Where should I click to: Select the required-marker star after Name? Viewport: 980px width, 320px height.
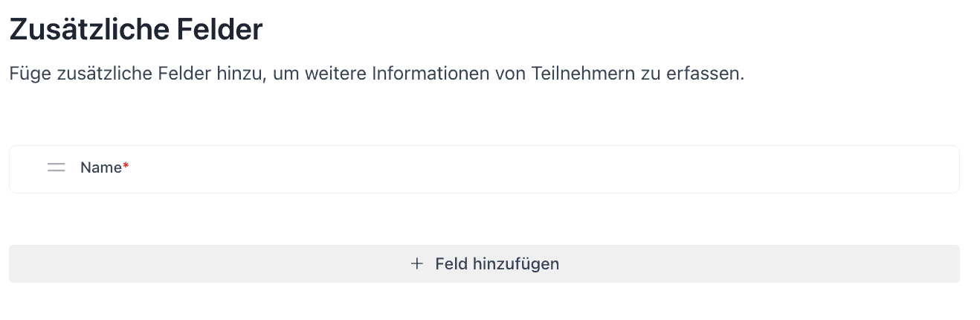pyautogui.click(x=126, y=166)
